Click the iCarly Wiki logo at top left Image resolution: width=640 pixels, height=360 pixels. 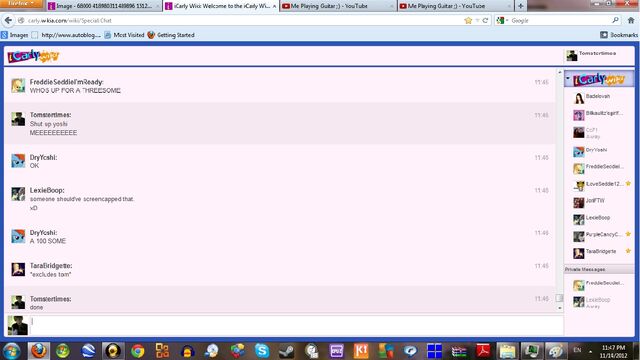pyautogui.click(x=33, y=56)
